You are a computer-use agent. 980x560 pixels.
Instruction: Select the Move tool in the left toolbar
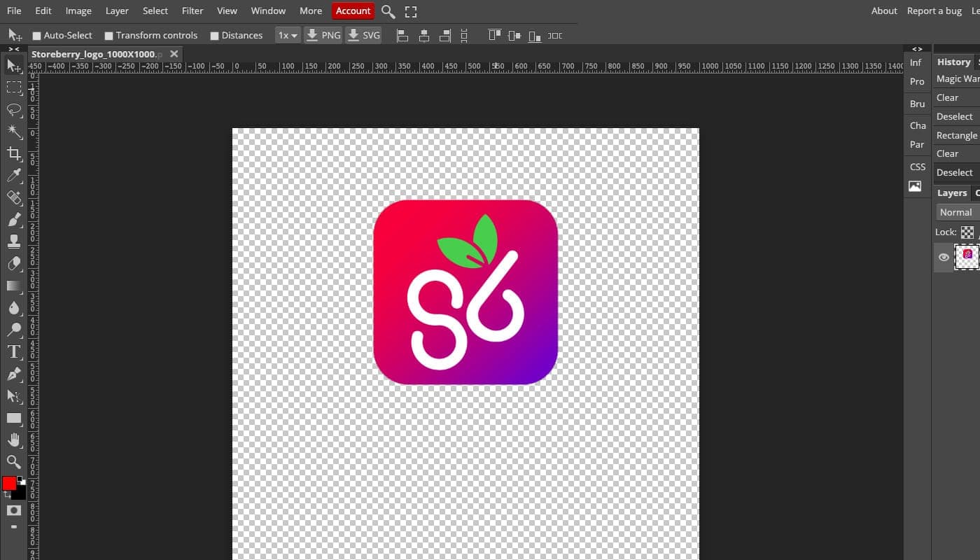click(x=13, y=66)
